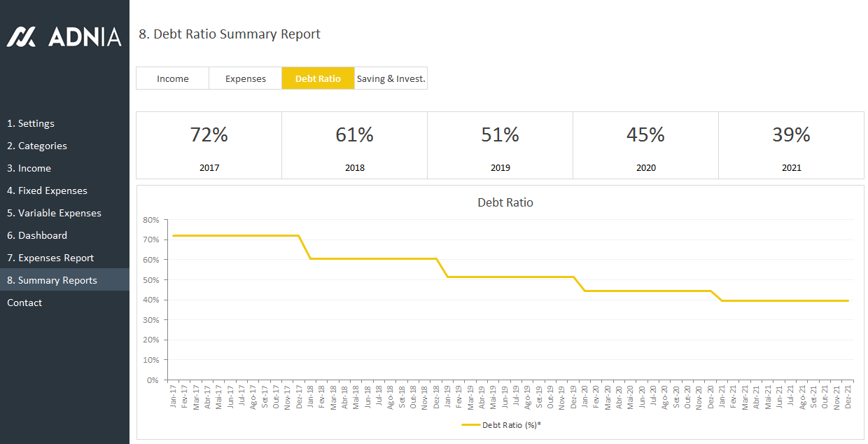Open the Saving & Invest. tab
Screen dimensions: 868x444
tap(391, 78)
